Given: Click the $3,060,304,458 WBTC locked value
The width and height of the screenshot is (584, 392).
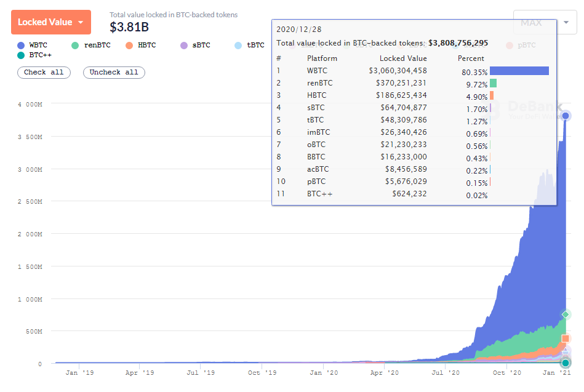Looking at the screenshot, I should click(398, 71).
